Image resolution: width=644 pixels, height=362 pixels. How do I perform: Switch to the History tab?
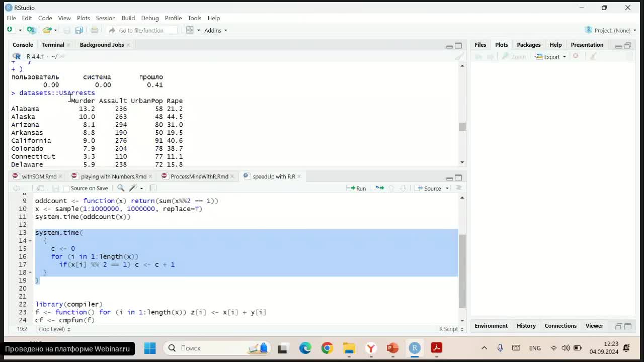pyautogui.click(x=526, y=326)
